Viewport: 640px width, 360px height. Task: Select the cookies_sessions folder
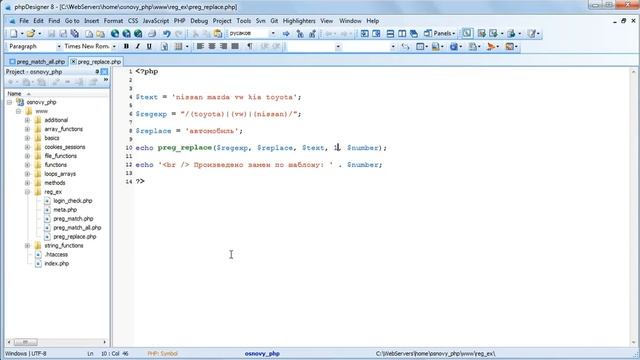click(x=64, y=147)
